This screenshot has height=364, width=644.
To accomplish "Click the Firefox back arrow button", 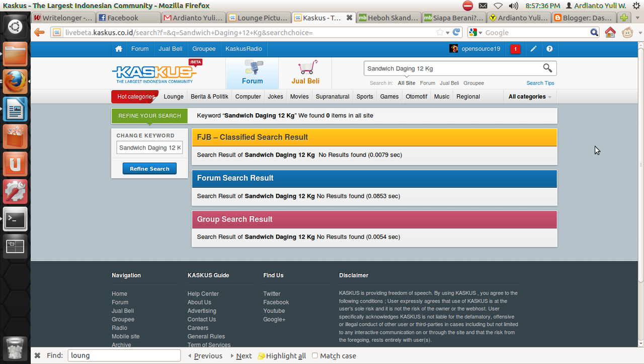I will [x=39, y=32].
